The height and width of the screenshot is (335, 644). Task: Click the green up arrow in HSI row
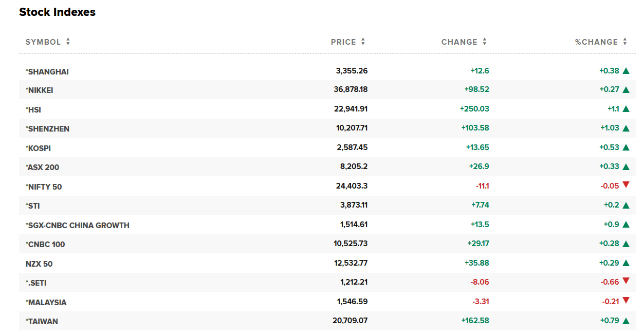pos(625,109)
